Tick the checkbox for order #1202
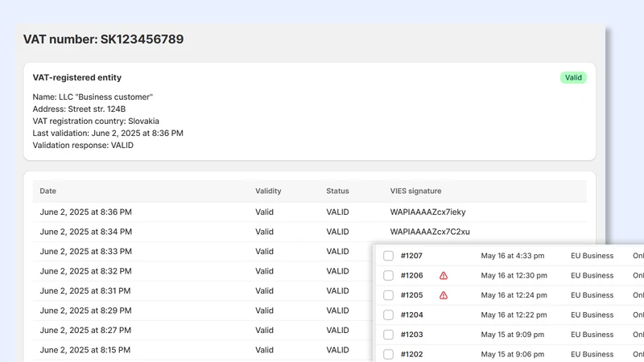 click(x=388, y=354)
